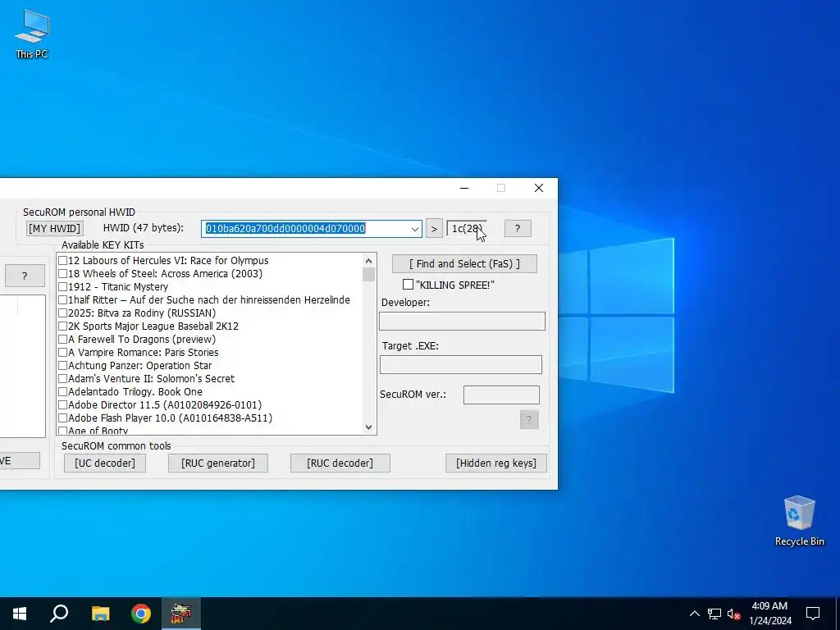840x630 pixels.
Task: Enable the "KILLING SPREE!" checkbox
Action: 409,285
